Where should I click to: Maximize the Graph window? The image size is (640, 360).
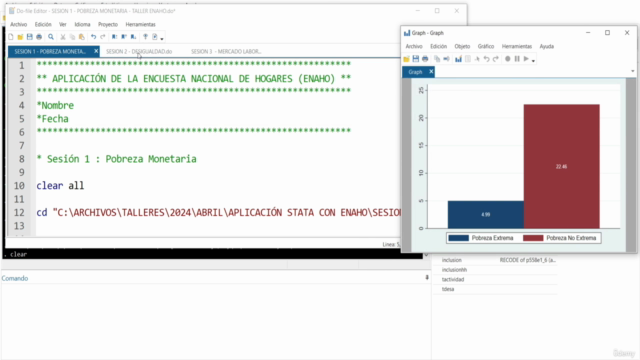click(x=607, y=33)
